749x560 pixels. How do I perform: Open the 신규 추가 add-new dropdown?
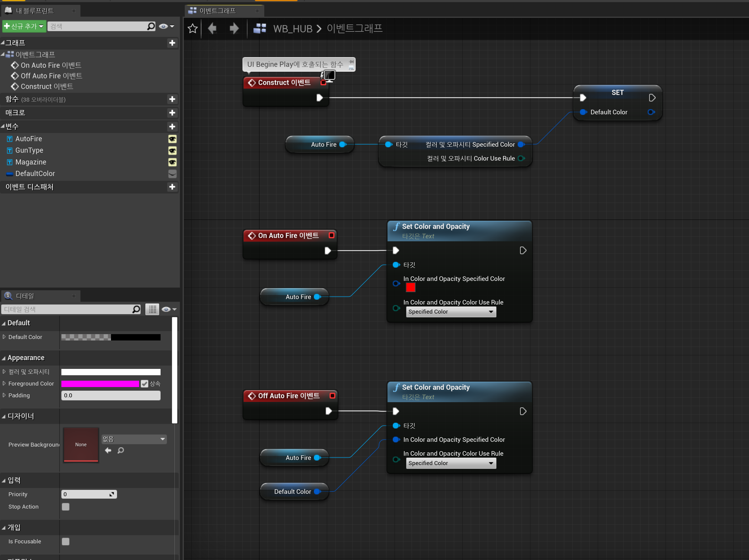24,26
